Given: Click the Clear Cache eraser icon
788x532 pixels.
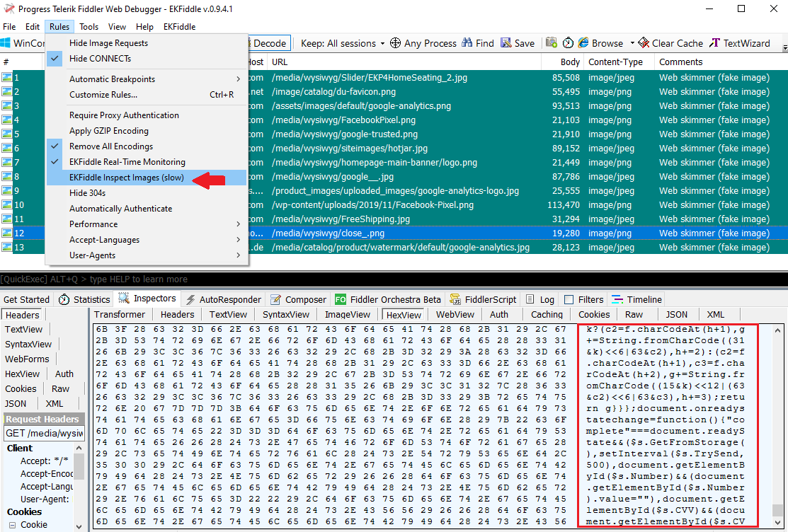Looking at the screenshot, I should (644, 43).
